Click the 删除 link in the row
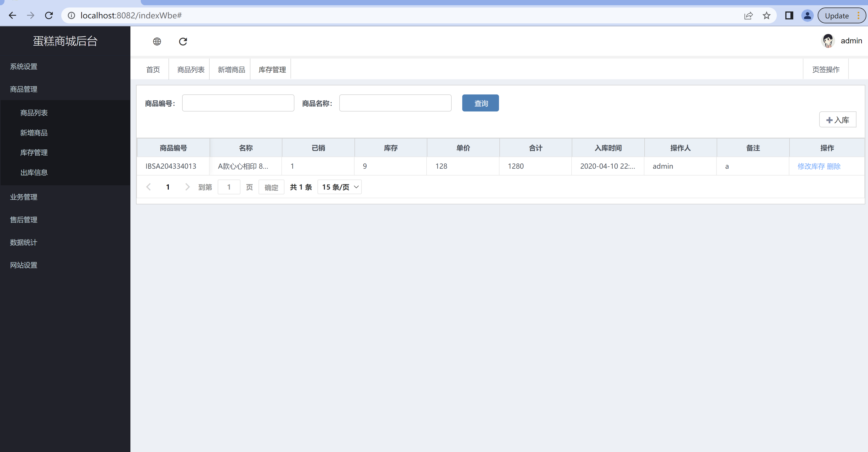Screen dimensions: 868x452 834,166
